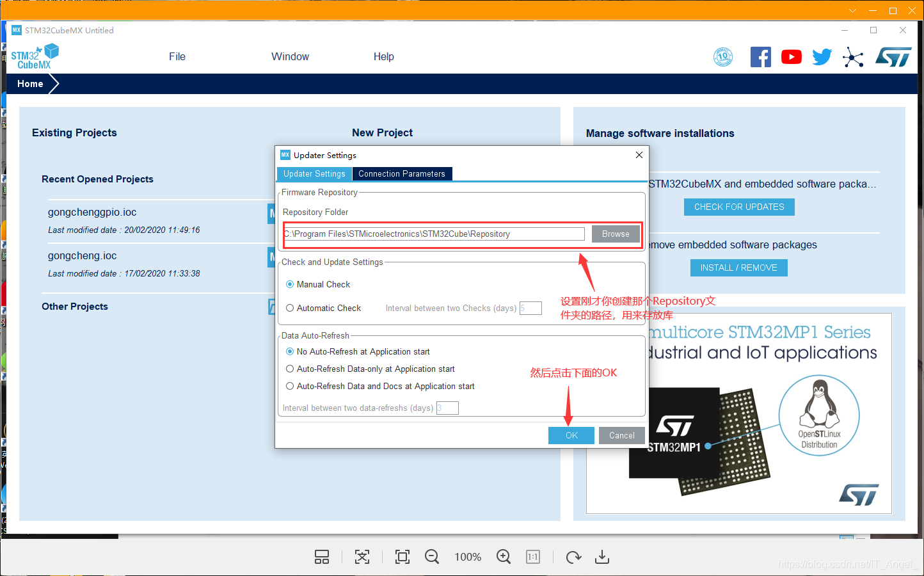
Task: Click the Existing Projects heading
Action: coord(74,132)
